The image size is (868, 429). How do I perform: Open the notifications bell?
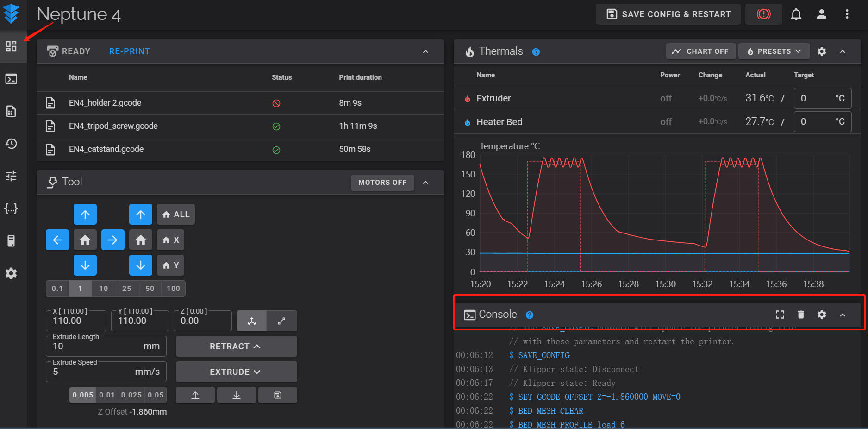pyautogui.click(x=796, y=14)
